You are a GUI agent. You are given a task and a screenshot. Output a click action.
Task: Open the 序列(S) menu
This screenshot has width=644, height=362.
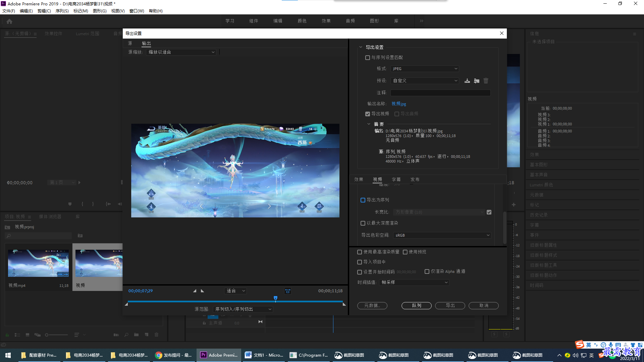coord(62,11)
